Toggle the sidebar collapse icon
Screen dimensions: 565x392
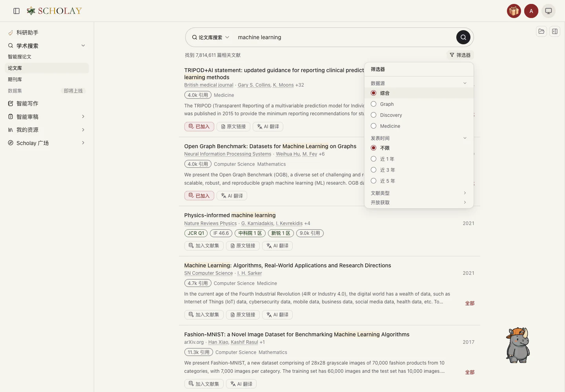point(16,11)
